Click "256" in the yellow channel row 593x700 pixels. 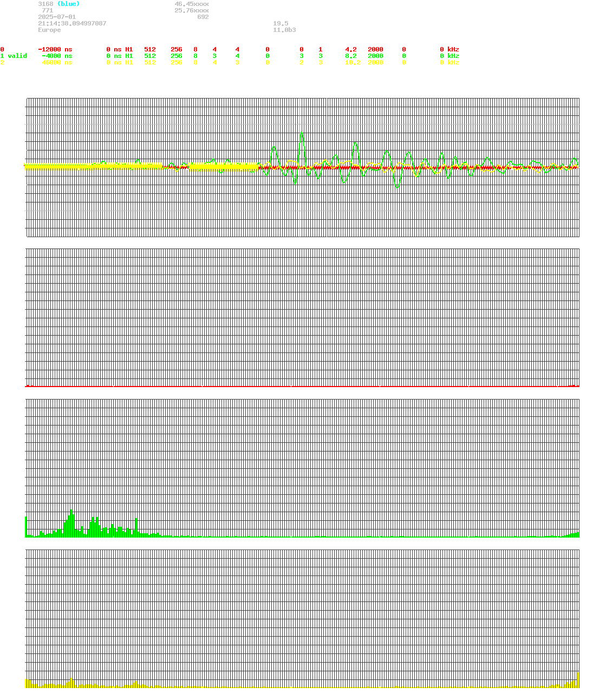[x=177, y=63]
